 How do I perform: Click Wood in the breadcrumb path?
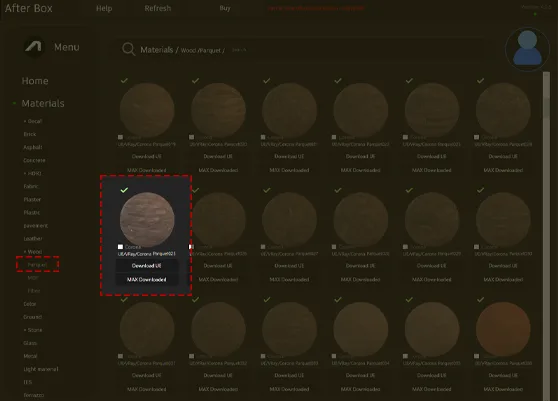tap(188, 51)
